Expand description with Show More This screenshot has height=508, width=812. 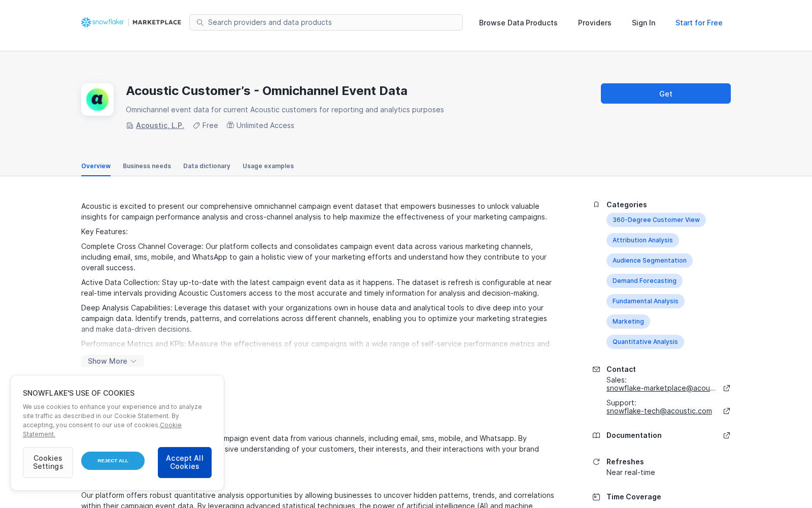point(112,361)
